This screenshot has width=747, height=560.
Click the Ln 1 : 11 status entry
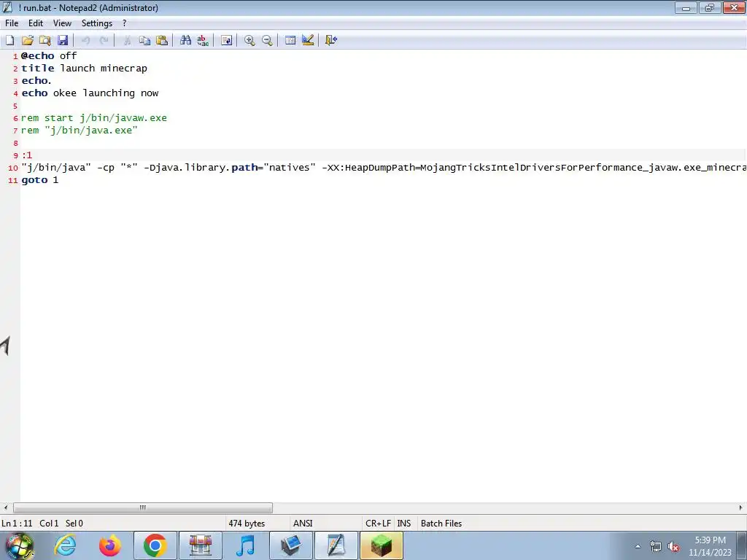pyautogui.click(x=18, y=524)
